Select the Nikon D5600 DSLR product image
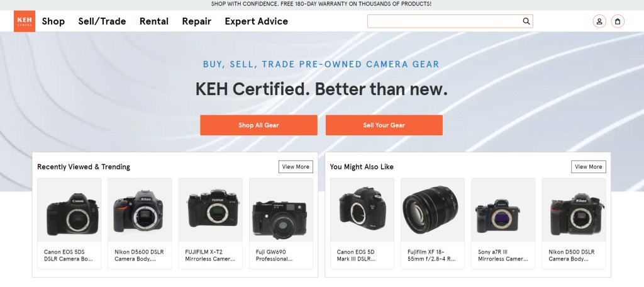 pos(140,210)
